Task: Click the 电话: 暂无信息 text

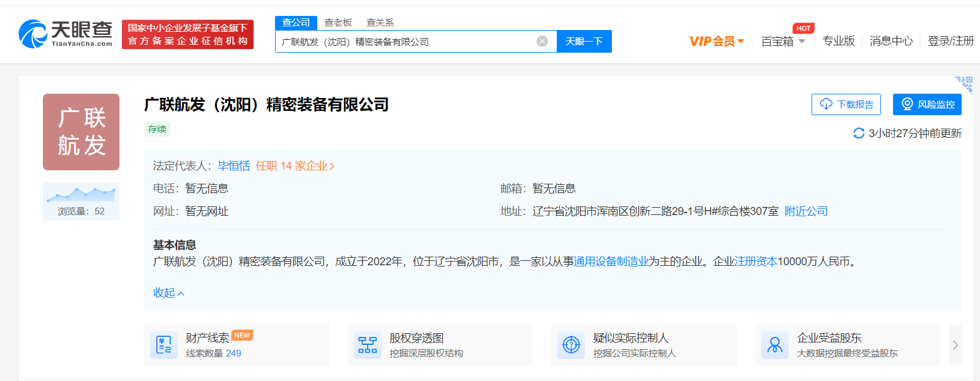Action: [x=191, y=189]
